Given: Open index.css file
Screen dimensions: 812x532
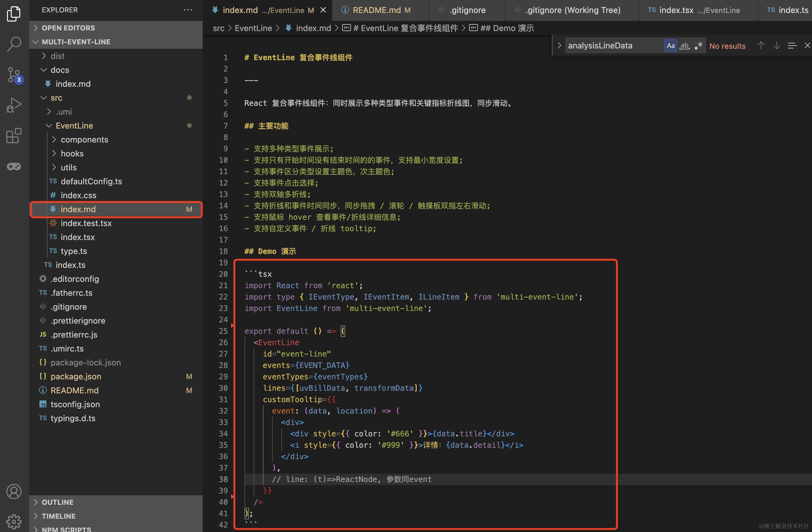Looking at the screenshot, I should (x=116, y=195).
